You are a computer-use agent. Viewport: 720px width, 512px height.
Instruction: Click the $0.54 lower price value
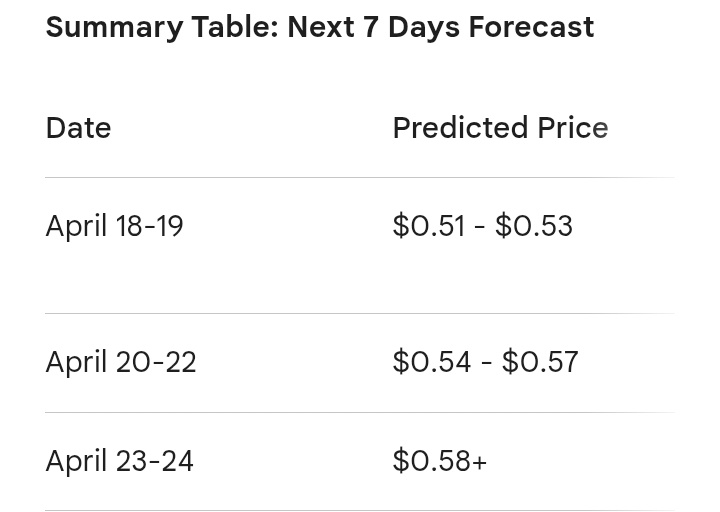(432, 362)
